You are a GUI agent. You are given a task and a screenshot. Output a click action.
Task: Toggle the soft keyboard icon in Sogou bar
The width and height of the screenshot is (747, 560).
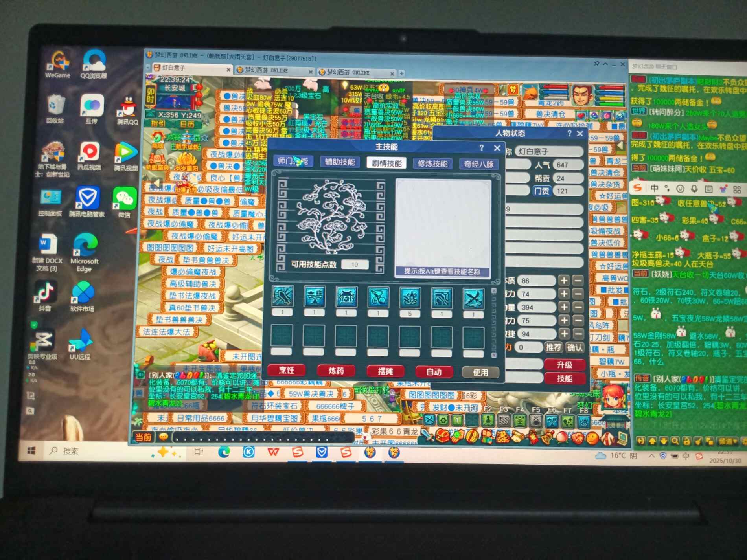point(708,189)
